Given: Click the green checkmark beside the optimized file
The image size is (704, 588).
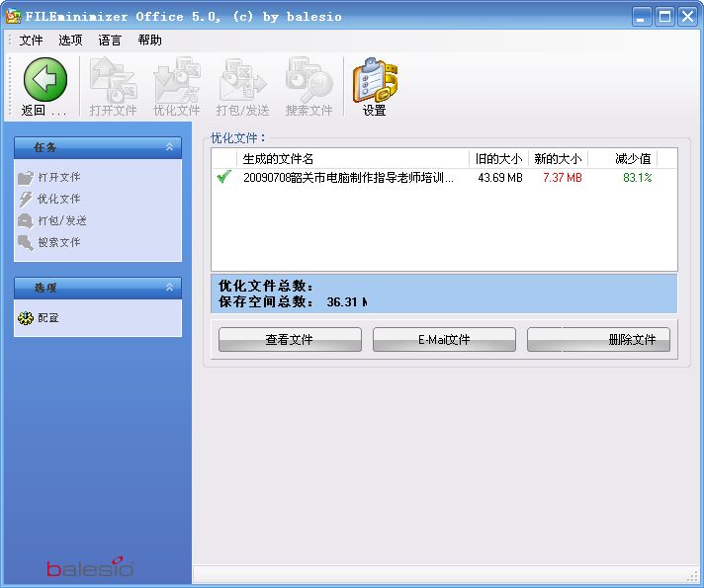Looking at the screenshot, I should pos(224,177).
